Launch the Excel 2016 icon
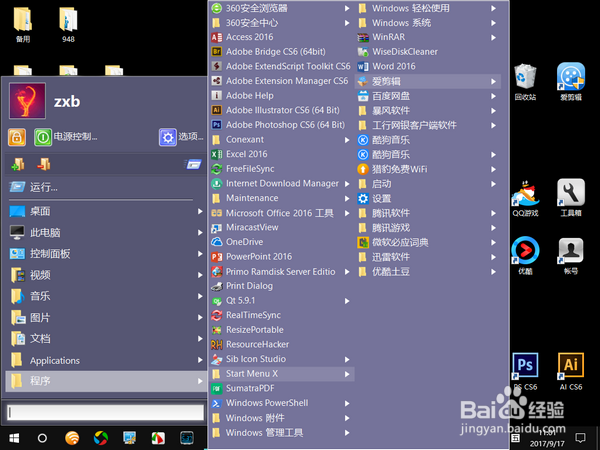 217,154
